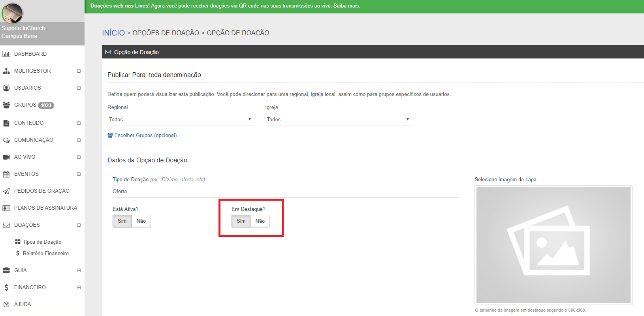644x316 pixels.
Task: Set Está Ativa to Não
Action: 141,221
